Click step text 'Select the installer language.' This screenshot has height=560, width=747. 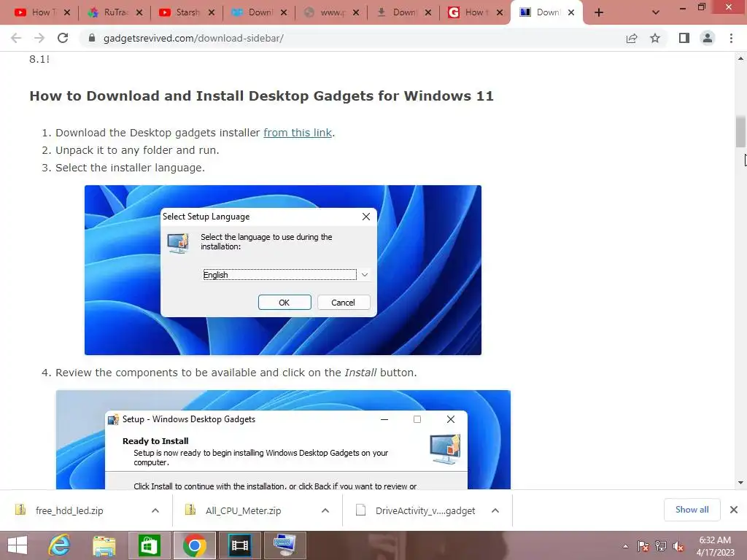pos(130,168)
